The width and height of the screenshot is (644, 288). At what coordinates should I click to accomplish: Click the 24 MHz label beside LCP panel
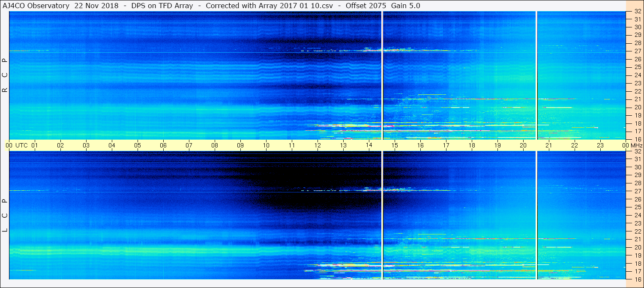pyautogui.click(x=638, y=215)
